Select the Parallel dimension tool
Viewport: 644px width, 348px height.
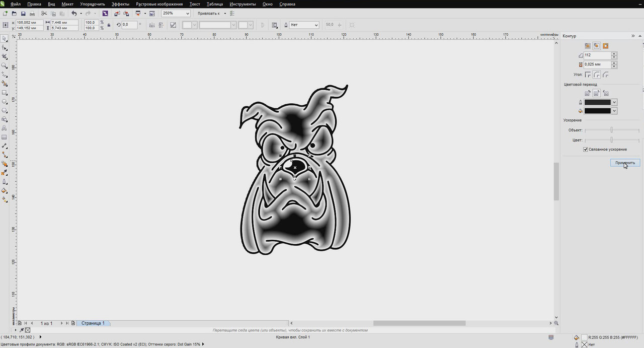point(5,146)
